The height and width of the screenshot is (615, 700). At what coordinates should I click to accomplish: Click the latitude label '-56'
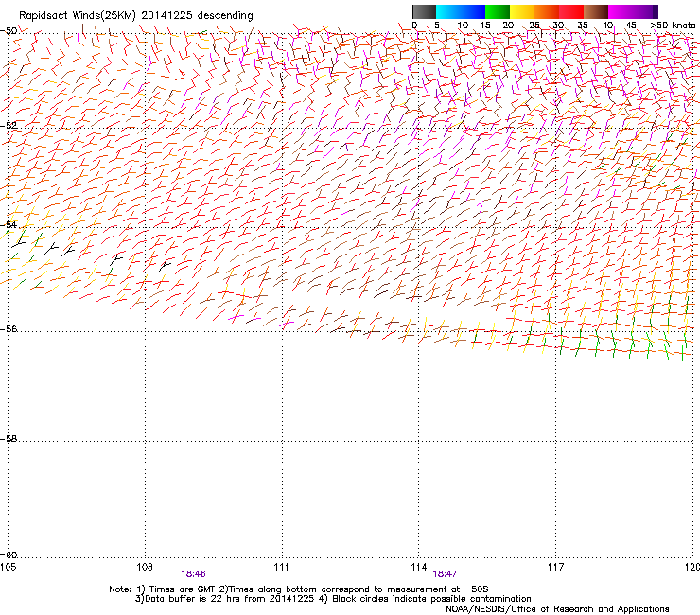click(9, 328)
